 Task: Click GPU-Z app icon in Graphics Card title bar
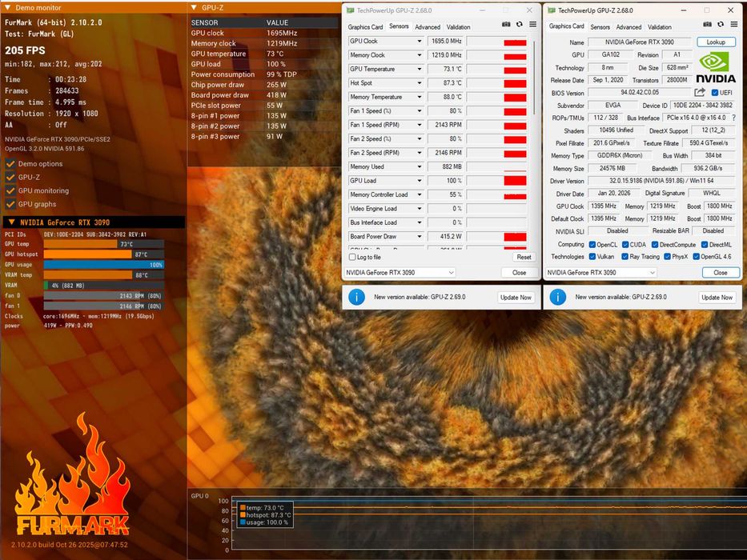click(552, 10)
